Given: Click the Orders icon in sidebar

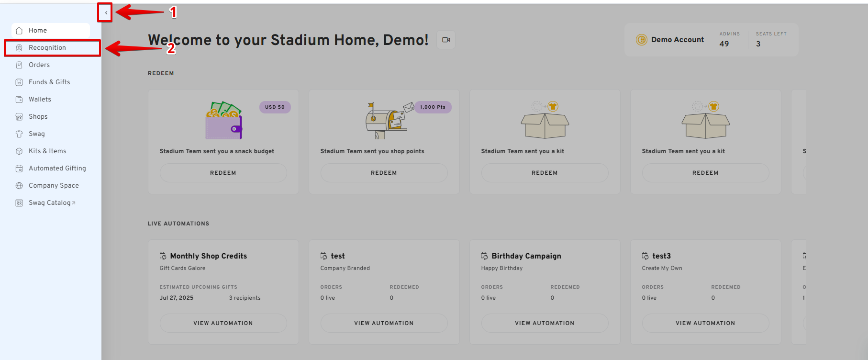Looking at the screenshot, I should (x=19, y=65).
